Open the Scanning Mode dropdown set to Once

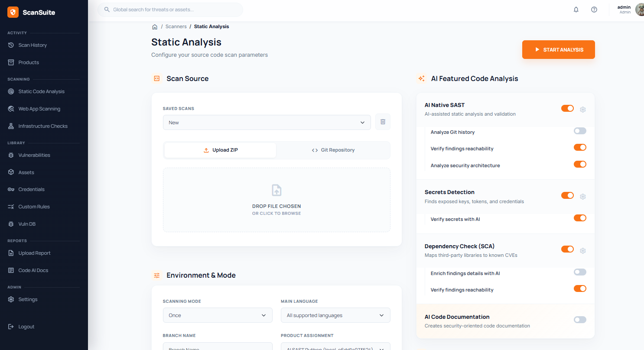218,315
